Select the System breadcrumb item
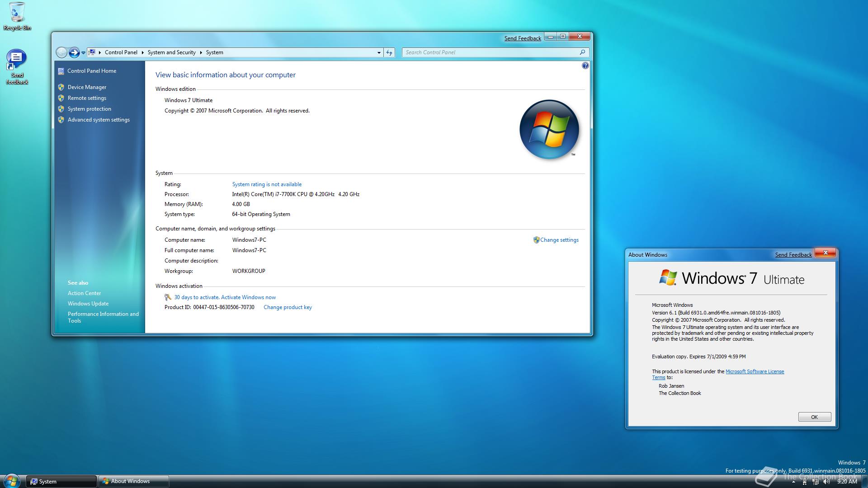868x488 pixels. point(214,52)
